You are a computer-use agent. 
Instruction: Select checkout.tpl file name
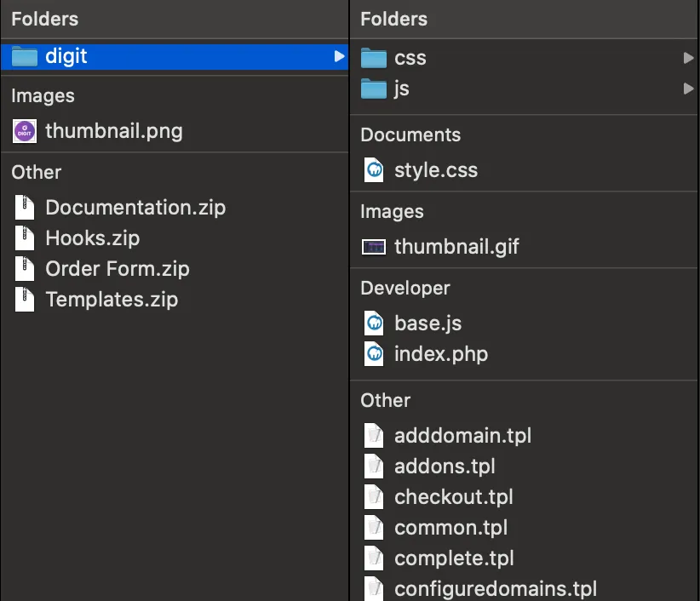[454, 497]
